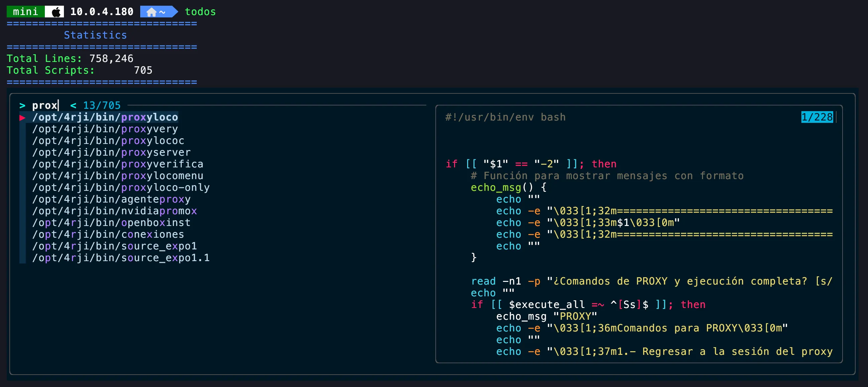Click the preview pane scrollbar
Screen dimensions: 868x387
836,117
